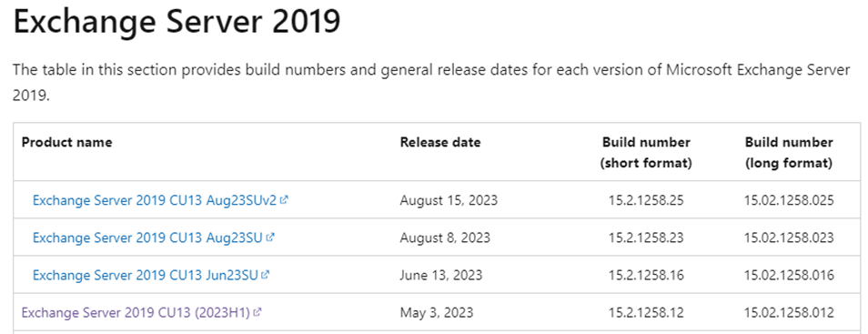Click the 15.02.1258.012 long build number
Viewport: 868px width, 334px height.
789,312
